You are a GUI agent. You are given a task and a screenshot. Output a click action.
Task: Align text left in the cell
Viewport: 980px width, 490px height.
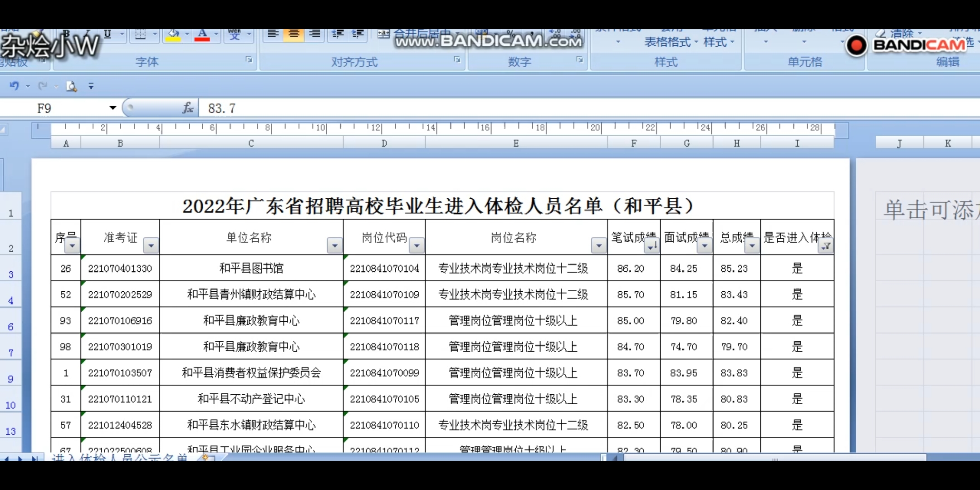pyautogui.click(x=273, y=34)
